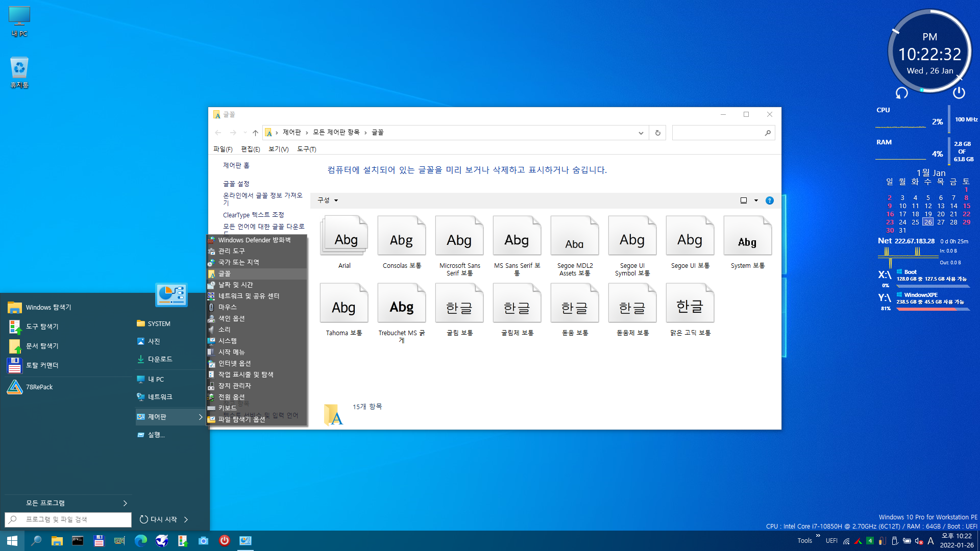Image resolution: width=980 pixels, height=551 pixels.
Task: Open the 편집(E) menu
Action: pos(250,149)
